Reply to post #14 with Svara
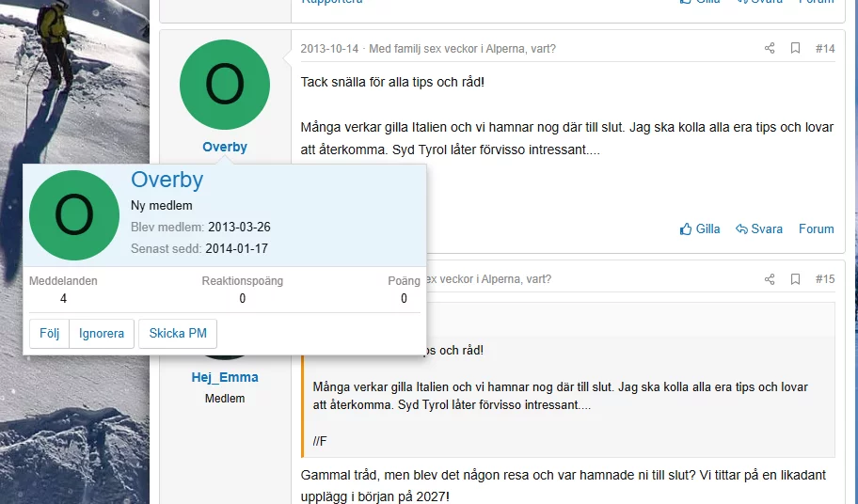858x504 pixels. pyautogui.click(x=758, y=228)
